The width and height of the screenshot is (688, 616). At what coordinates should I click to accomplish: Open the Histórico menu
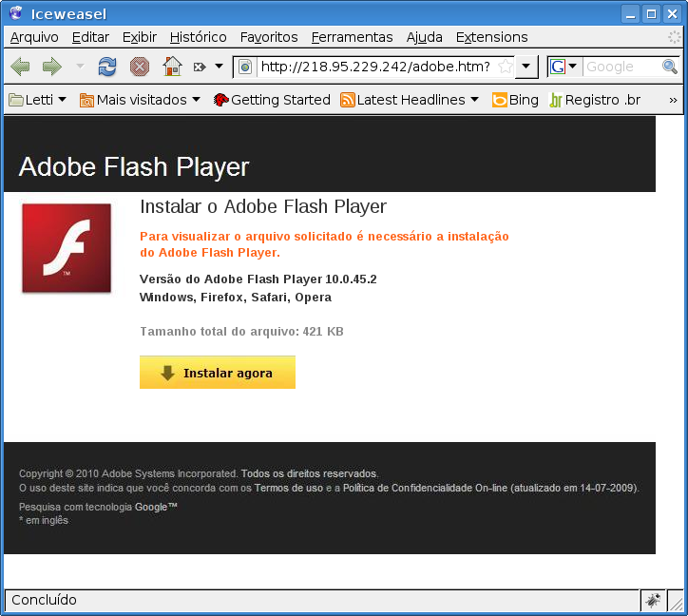tap(199, 37)
